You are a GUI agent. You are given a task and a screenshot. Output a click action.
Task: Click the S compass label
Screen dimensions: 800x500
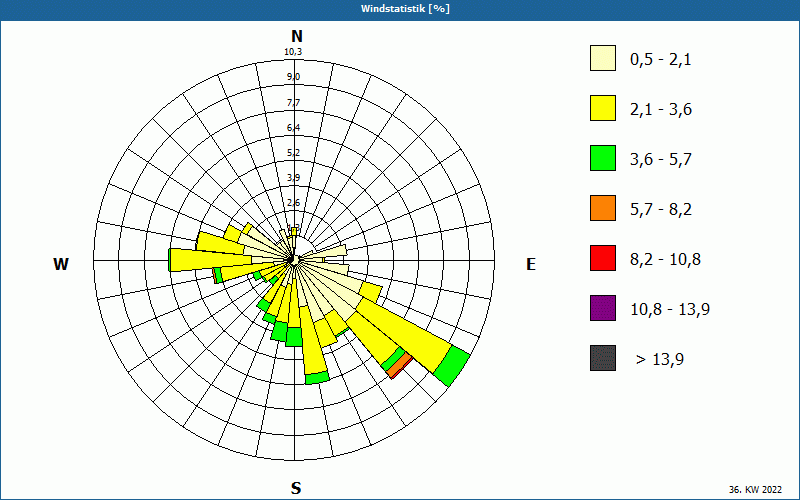pos(296,488)
